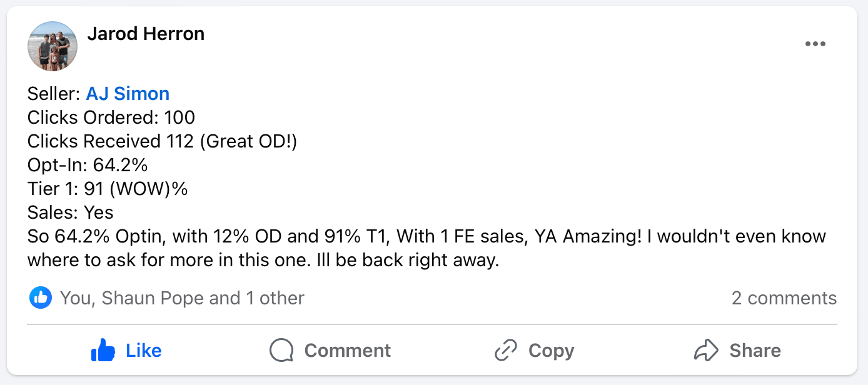
Task: Open the three-dot post options menu
Action: [815, 44]
